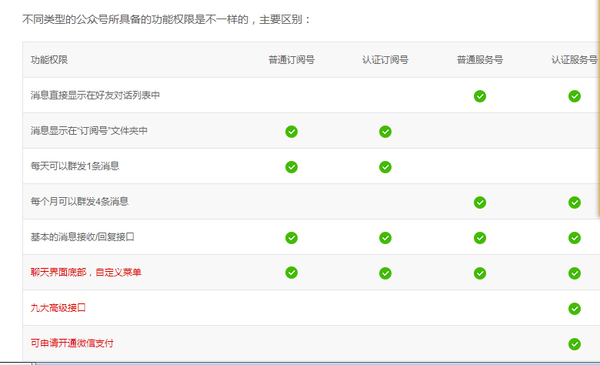Click 普通订阅号 checkmark in 消息显示在订阅号文件夹中 row
The height and width of the screenshot is (365, 600).
pyautogui.click(x=291, y=132)
